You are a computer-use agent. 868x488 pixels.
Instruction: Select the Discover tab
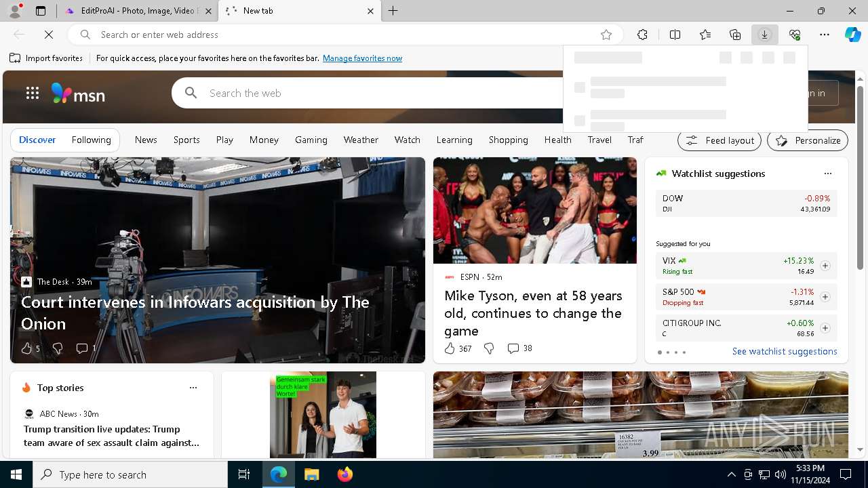37,140
